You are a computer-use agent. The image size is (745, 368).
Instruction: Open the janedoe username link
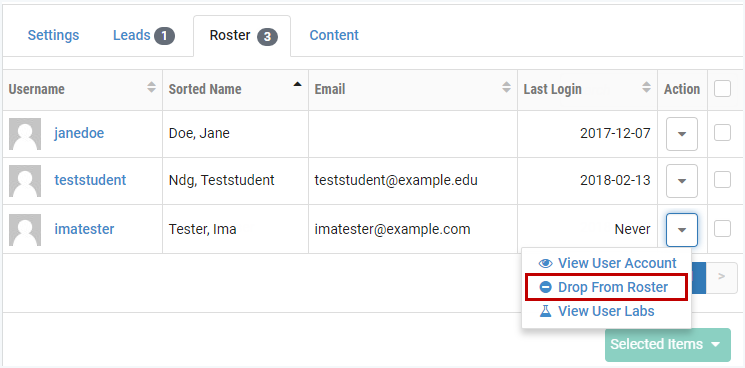[x=79, y=133]
